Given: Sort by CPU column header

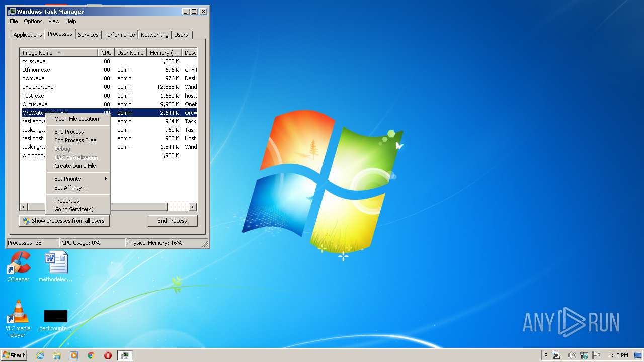Looking at the screenshot, I should pyautogui.click(x=106, y=53).
